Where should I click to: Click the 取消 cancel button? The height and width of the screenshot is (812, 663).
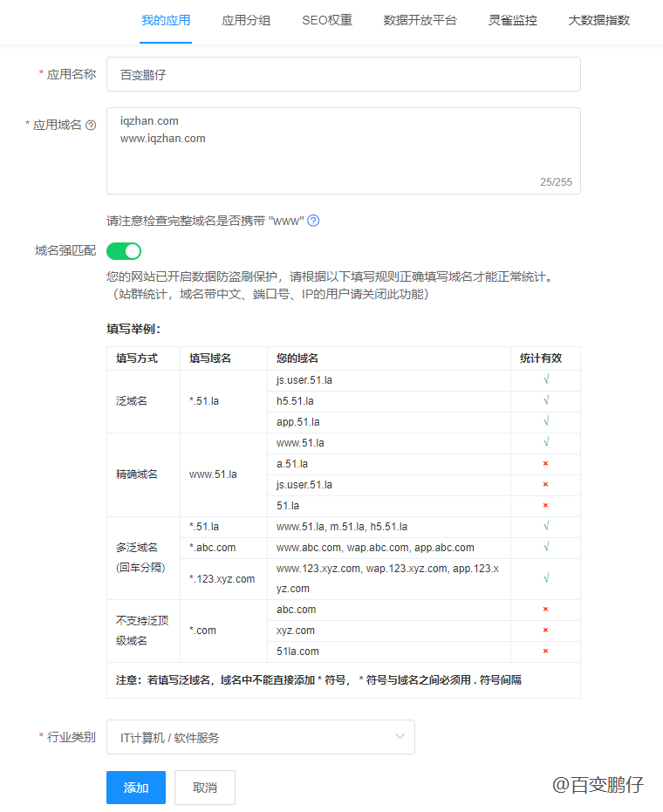[x=205, y=788]
